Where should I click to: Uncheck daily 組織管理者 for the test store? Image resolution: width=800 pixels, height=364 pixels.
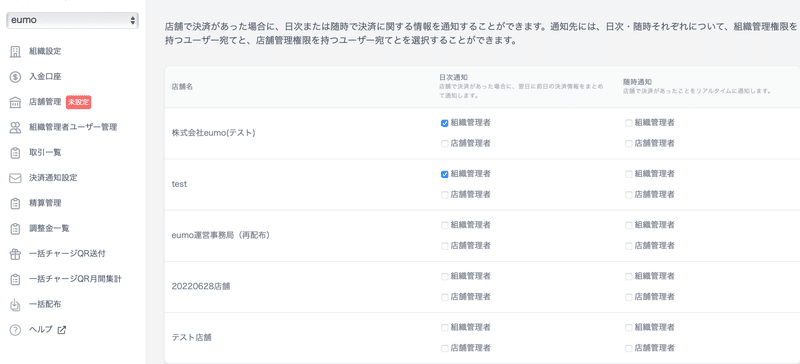[x=444, y=174]
